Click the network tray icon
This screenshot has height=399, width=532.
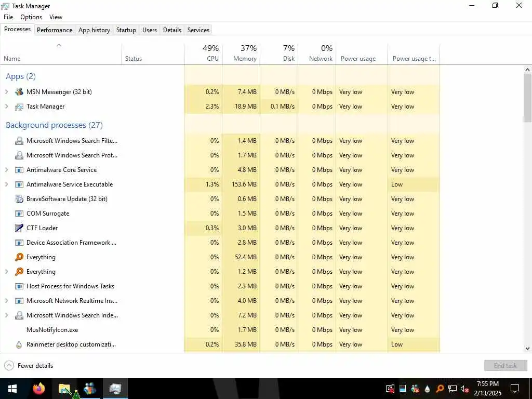coord(453,389)
